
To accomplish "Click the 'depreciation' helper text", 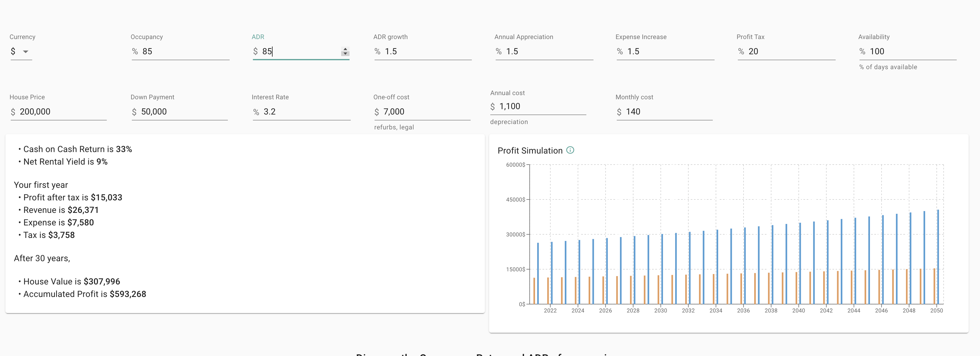I will 509,122.
